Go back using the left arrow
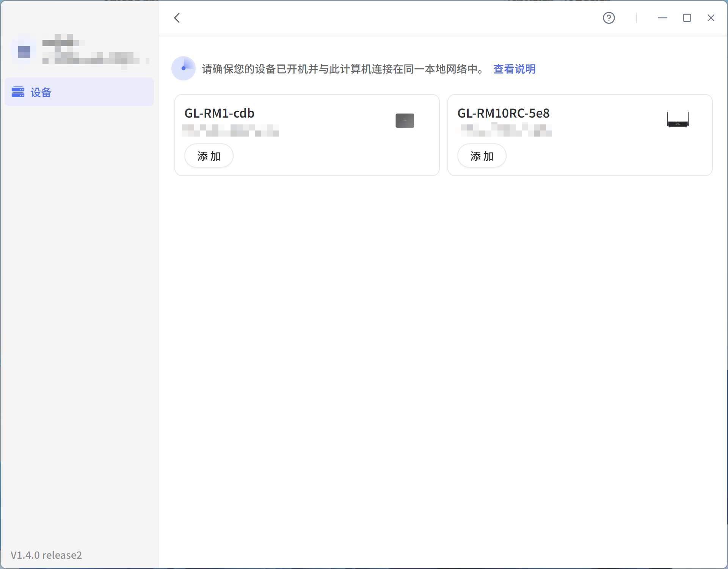The width and height of the screenshot is (728, 569). click(x=177, y=18)
